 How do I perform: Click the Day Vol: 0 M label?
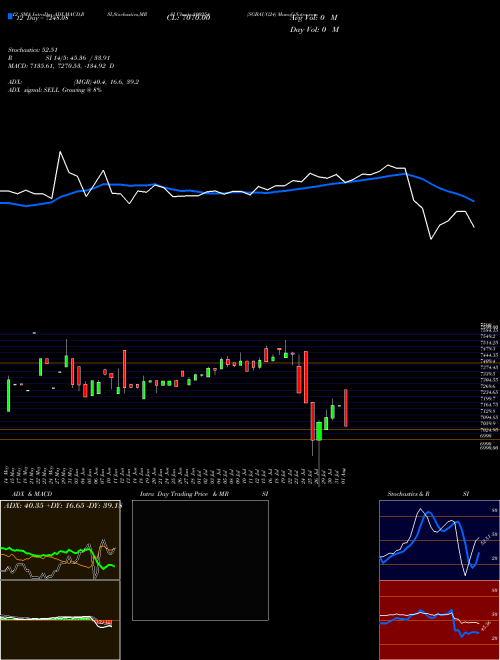[x=314, y=30]
